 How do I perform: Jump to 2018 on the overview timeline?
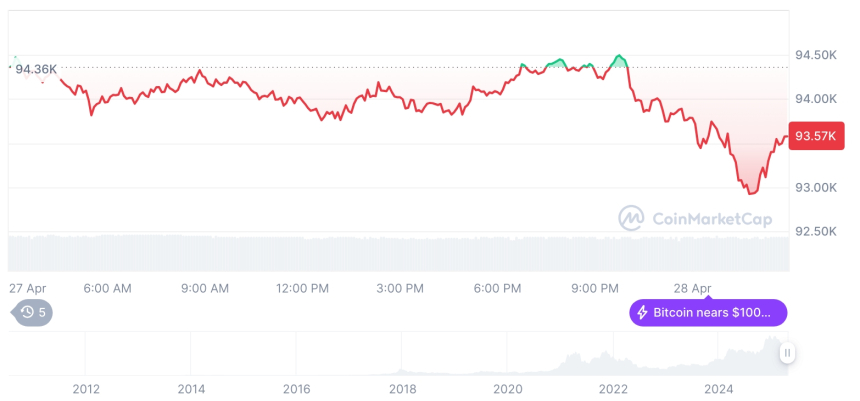[x=402, y=388]
